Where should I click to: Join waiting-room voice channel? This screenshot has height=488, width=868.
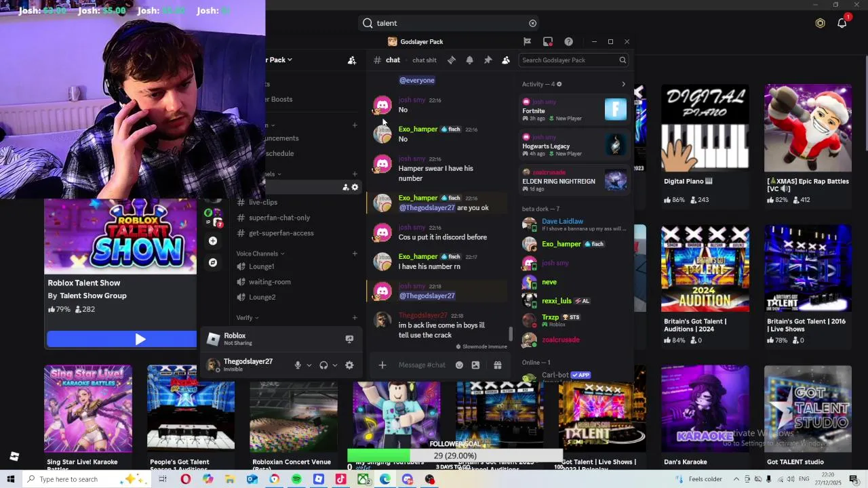269,282
